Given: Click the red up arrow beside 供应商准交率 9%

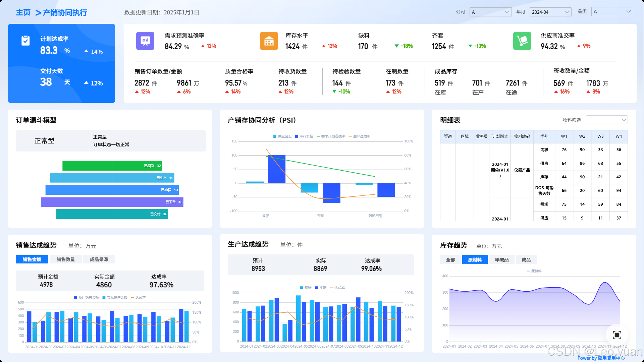Looking at the screenshot, I should pyautogui.click(x=579, y=46).
